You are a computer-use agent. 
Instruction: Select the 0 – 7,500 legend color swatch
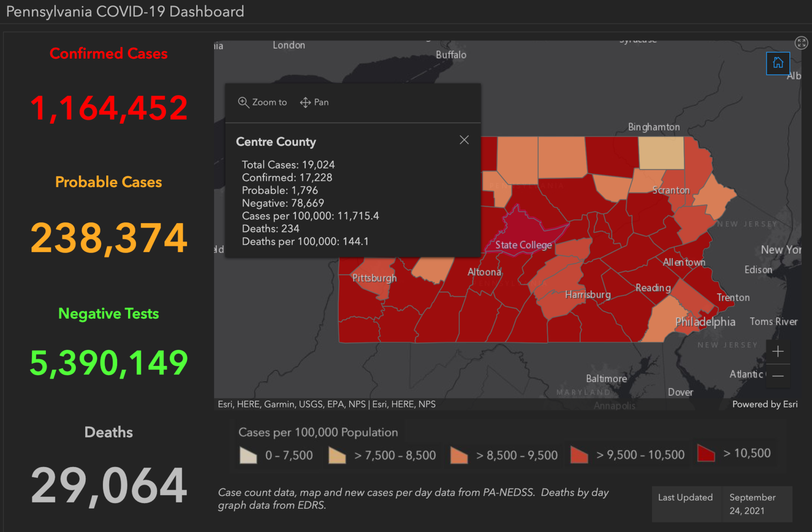tap(248, 456)
